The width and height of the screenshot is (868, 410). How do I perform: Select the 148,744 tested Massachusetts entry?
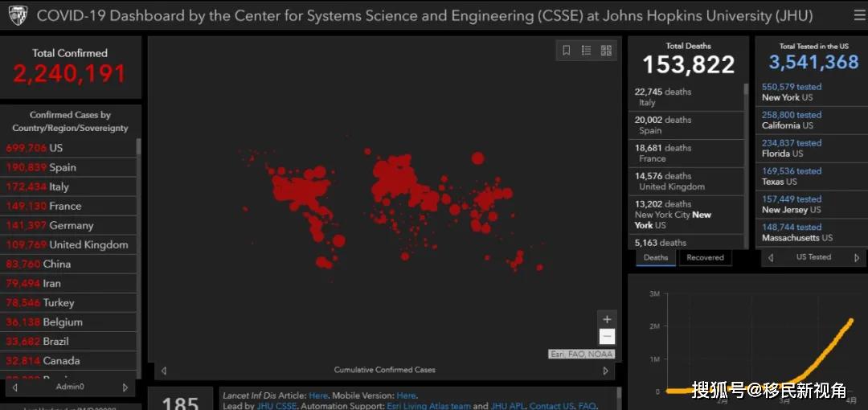click(812, 232)
